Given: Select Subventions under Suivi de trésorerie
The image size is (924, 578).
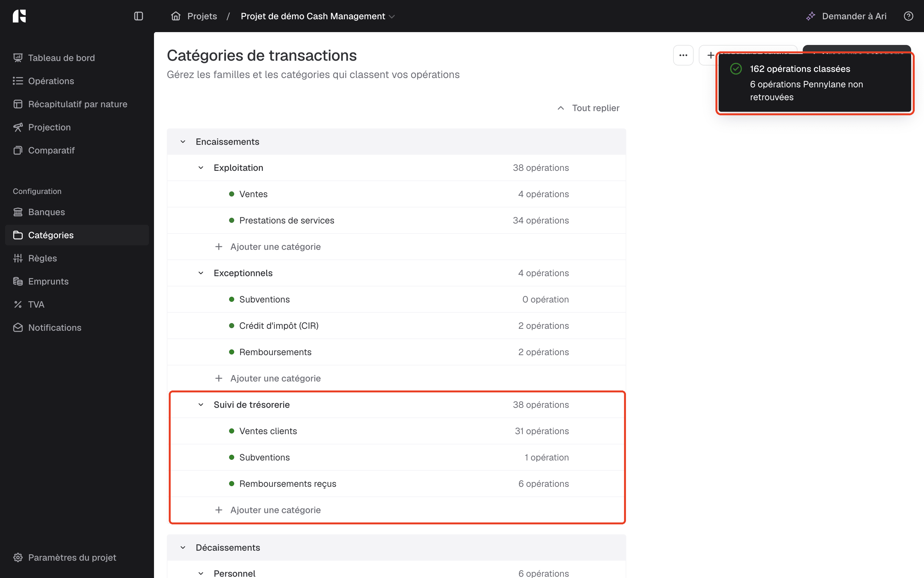Looking at the screenshot, I should [396, 457].
